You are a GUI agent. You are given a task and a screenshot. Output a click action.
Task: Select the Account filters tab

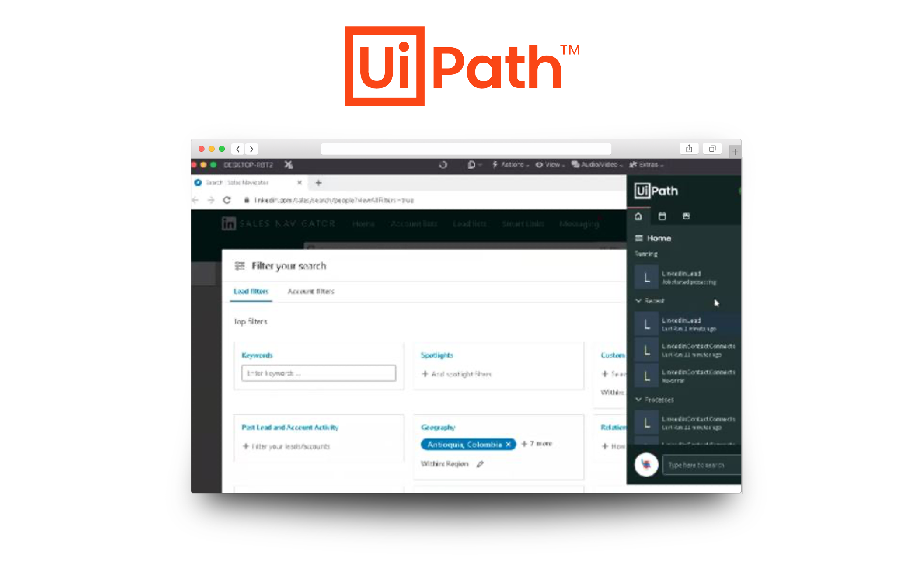(311, 290)
